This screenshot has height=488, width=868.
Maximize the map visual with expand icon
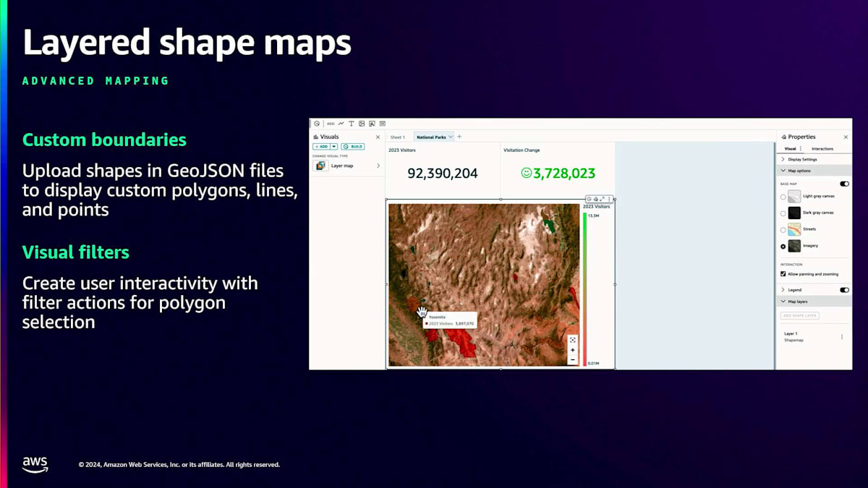point(602,199)
